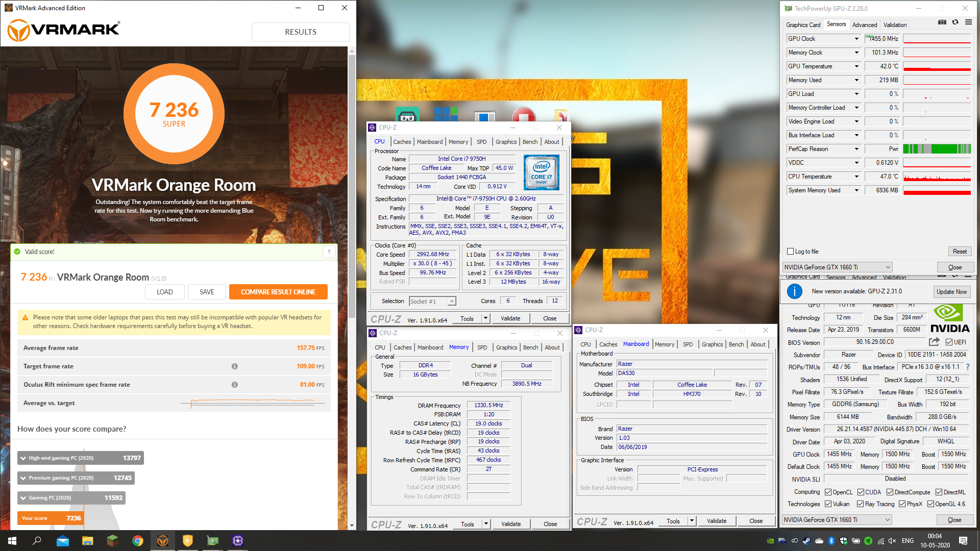The image size is (980, 551).
Task: Click the VRMark vertical scrollbar thumb
Action: [352, 186]
